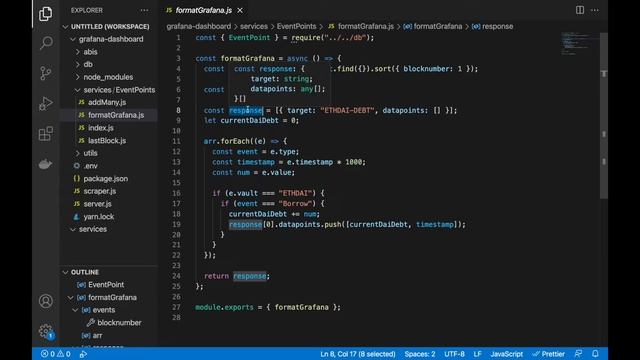Go to line via Ln 8, Col 17
The image size is (640, 360).
tap(358, 354)
